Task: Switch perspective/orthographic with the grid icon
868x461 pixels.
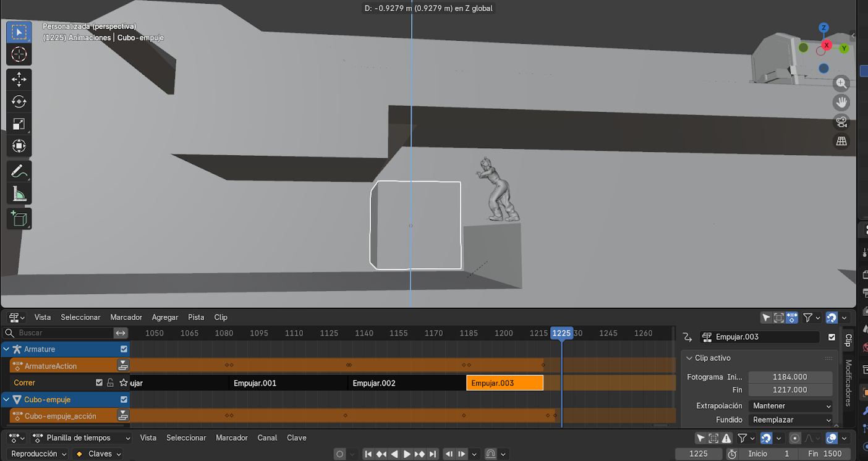Action: [x=841, y=142]
